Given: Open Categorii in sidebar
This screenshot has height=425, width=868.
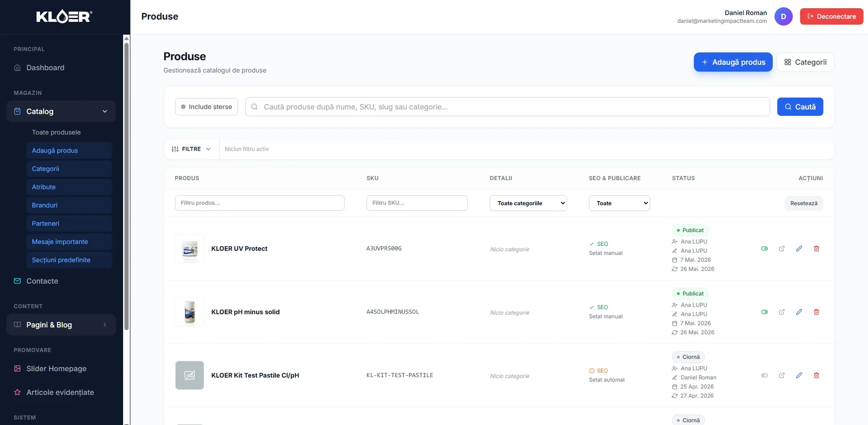Looking at the screenshot, I should (x=69, y=168).
